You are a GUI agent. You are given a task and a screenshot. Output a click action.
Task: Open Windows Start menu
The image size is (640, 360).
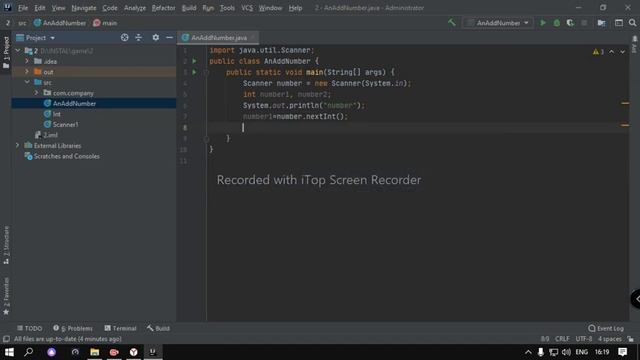pos(9,352)
